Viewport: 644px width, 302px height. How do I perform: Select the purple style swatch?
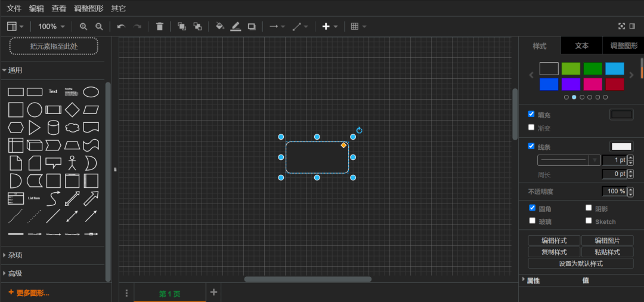coord(571,84)
